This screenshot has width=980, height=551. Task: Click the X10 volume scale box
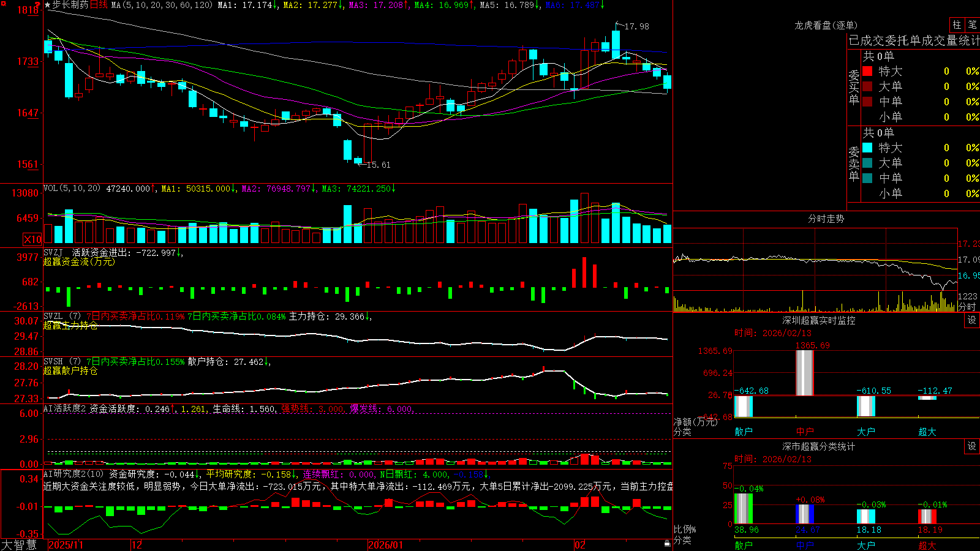coord(32,239)
